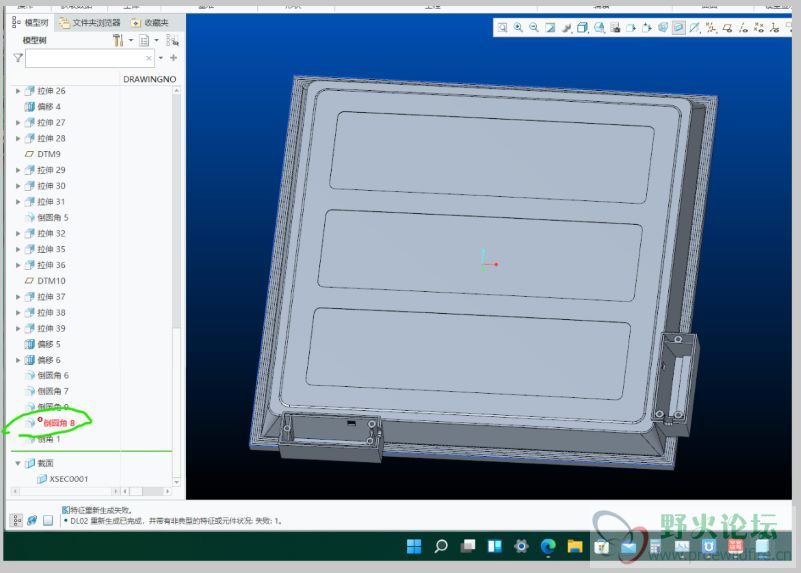This screenshot has height=573, width=801.
Task: Select 倒圆角 7 feature
Action: pos(47,391)
